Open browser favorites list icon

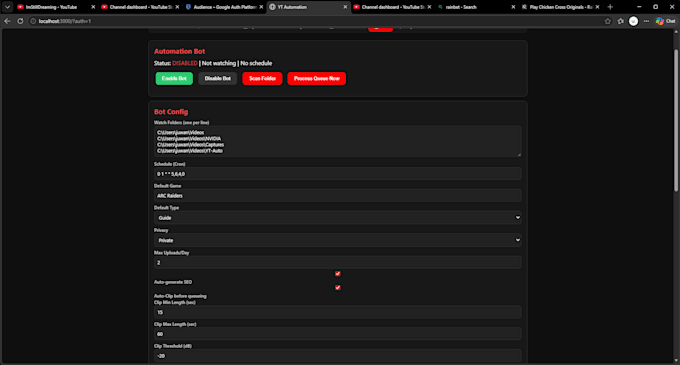[621, 21]
